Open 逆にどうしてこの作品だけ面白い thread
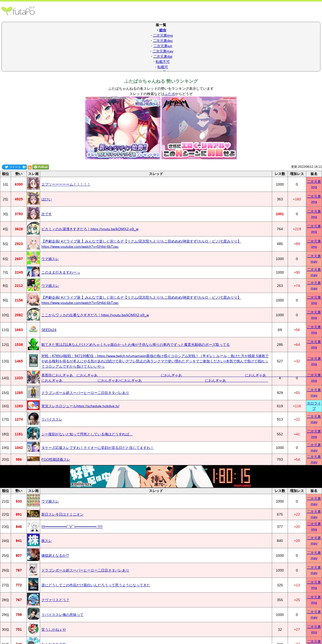This screenshot has height=644, width=322. 96,585
